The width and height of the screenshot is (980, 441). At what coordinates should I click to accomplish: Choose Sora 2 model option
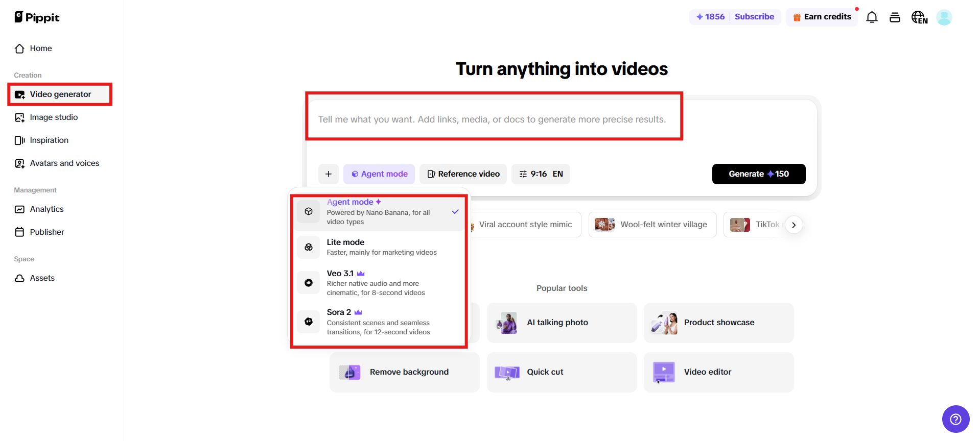click(x=380, y=322)
